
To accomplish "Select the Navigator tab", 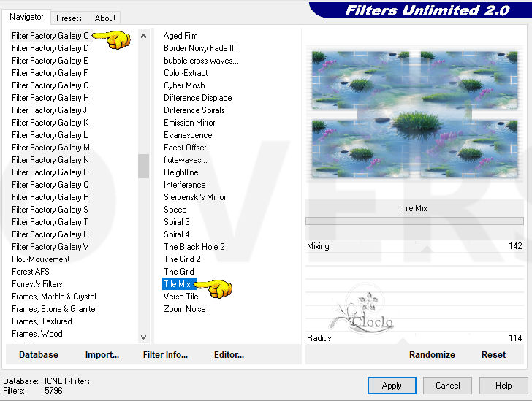I will [27, 17].
